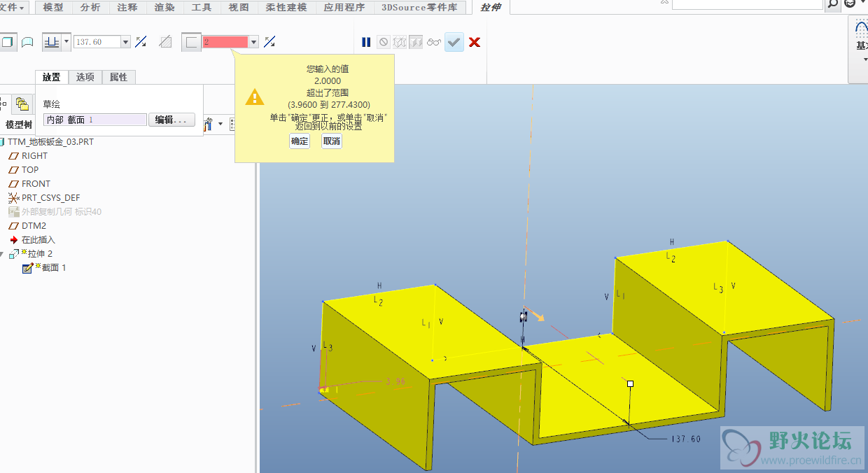This screenshot has height=473, width=868.
Task: Select 截面 1 sketch in tree
Action: (x=45, y=267)
